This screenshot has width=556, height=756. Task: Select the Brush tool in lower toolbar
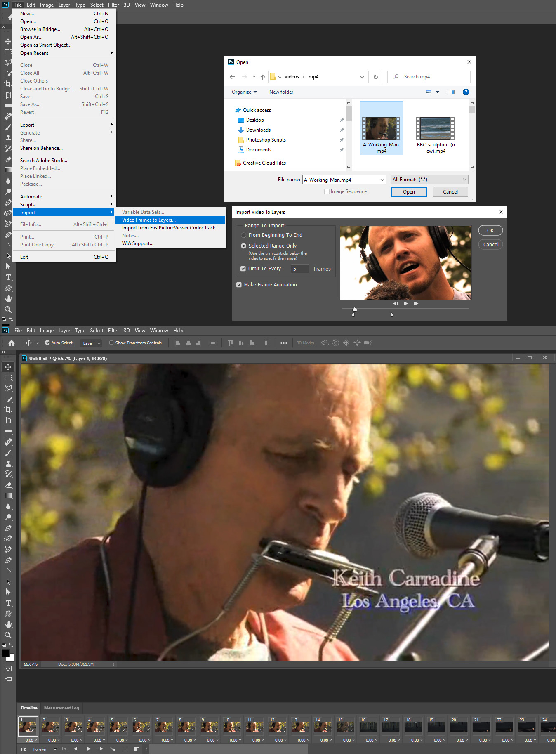[x=8, y=453]
